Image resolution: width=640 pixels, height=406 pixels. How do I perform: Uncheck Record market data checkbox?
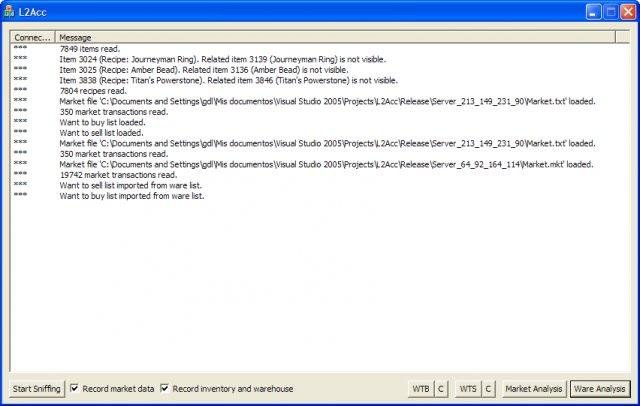coord(75,388)
